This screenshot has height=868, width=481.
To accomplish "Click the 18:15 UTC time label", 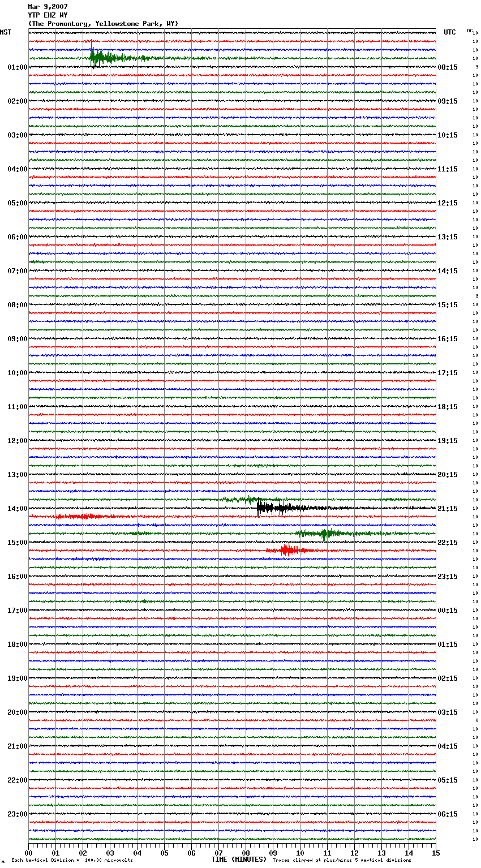I will (448, 407).
